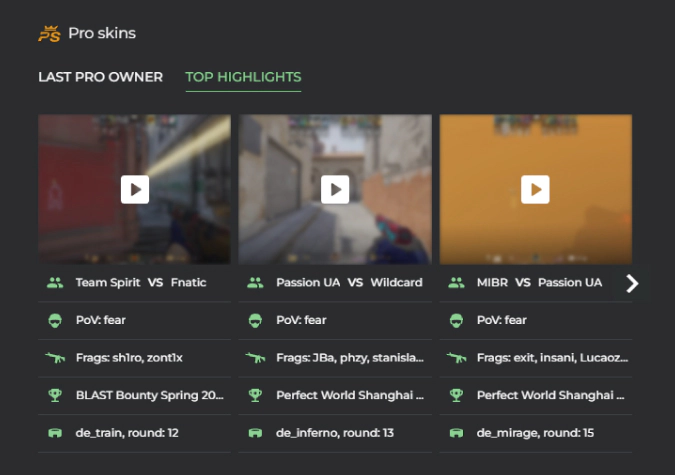Click the de_mirage, round: 15 text
Viewport: 675px width, 475px height.
(536, 433)
